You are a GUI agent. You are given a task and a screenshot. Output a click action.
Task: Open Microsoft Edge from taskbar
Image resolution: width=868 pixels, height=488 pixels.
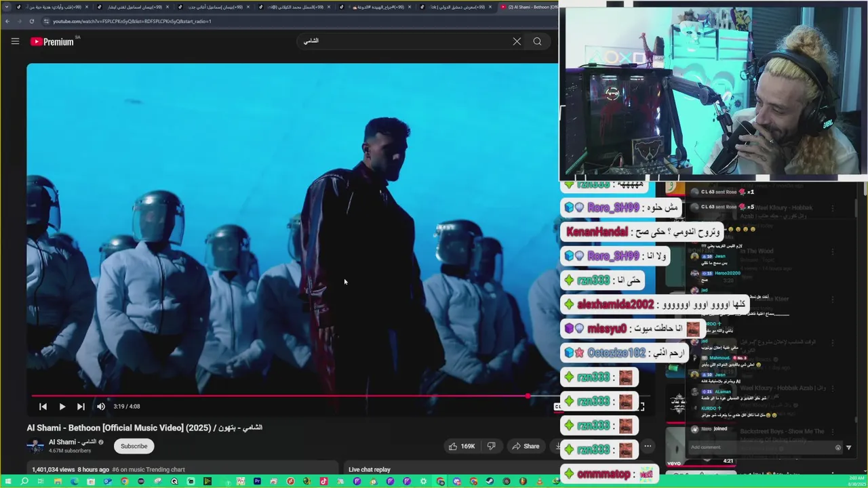click(74, 481)
